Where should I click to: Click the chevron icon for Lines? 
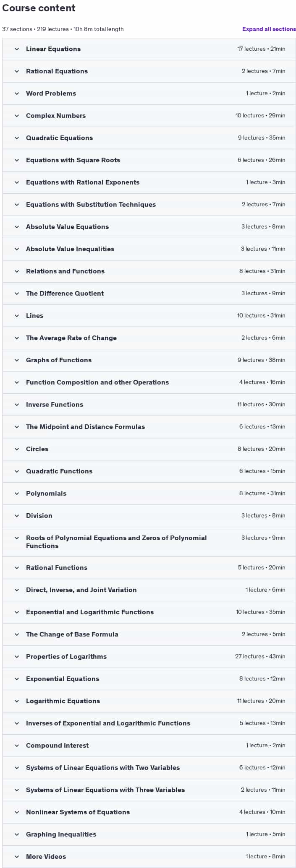pos(17,316)
